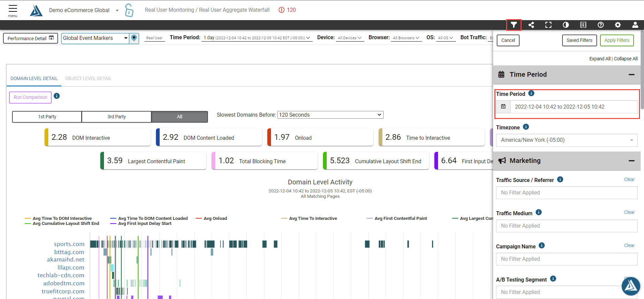Viewport: 644px width, 299px height.
Task: Toggle the Avg First Contentful Paint legend series
Action: [397, 219]
